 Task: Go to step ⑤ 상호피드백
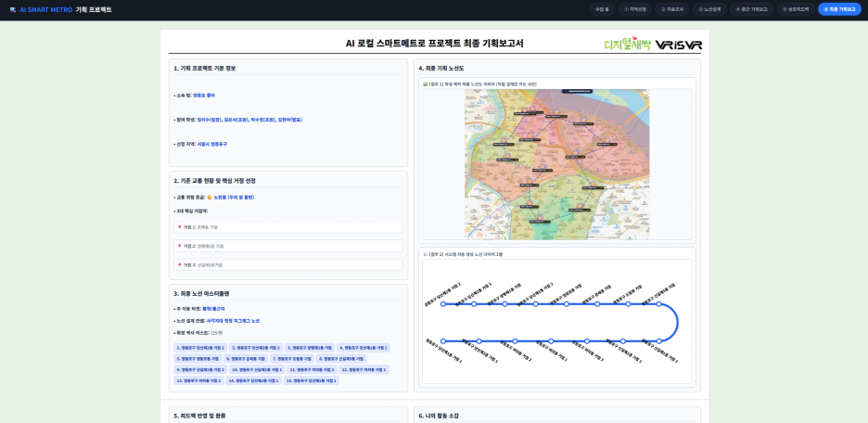[x=796, y=9]
